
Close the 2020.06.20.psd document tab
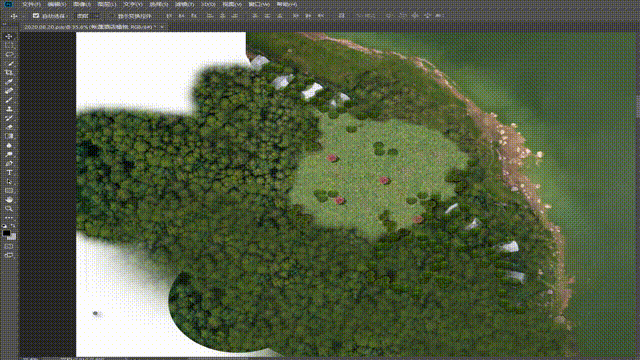pyautogui.click(x=162, y=27)
